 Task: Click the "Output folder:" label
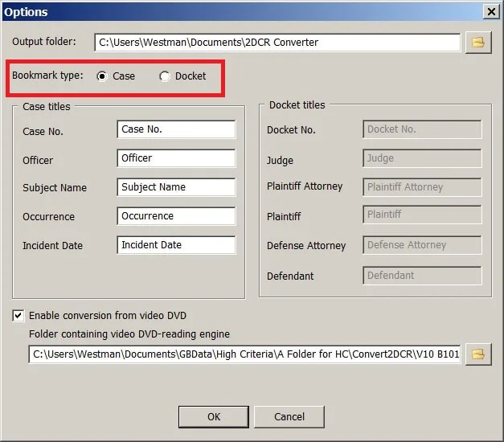(x=44, y=42)
